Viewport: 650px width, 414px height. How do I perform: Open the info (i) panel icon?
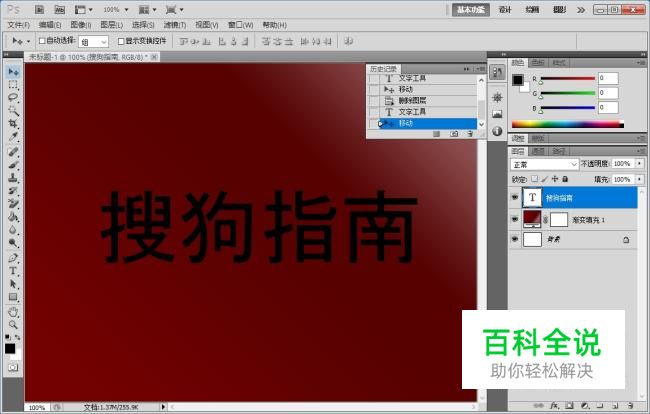tap(497, 131)
